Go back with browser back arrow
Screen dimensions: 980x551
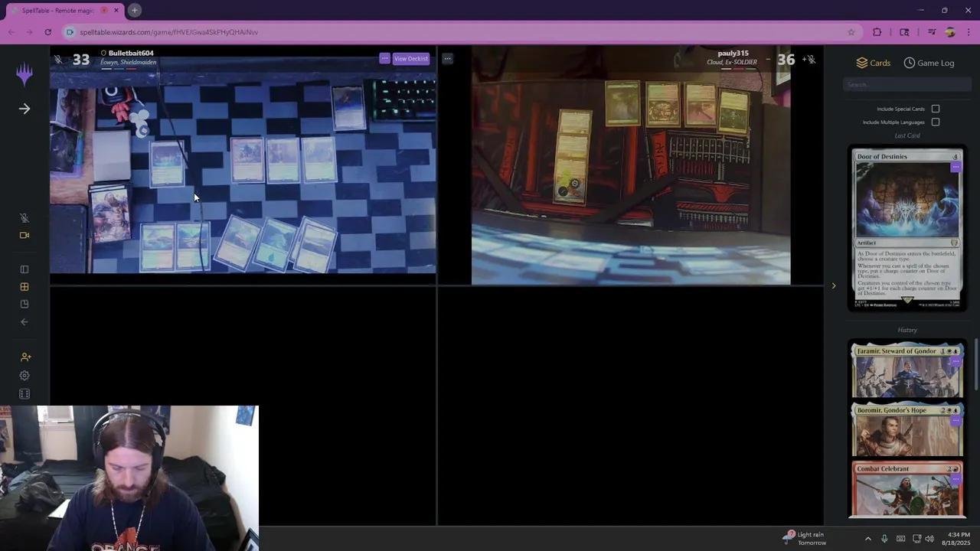pyautogui.click(x=11, y=32)
